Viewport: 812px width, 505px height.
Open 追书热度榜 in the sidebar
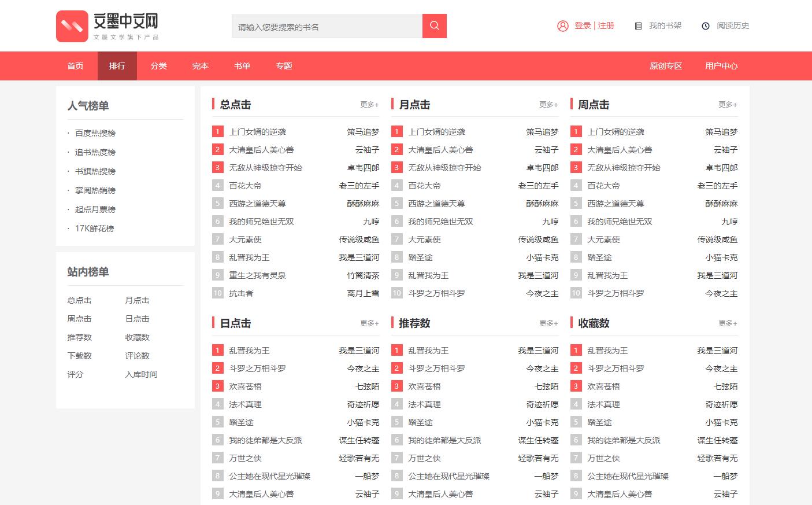click(95, 152)
